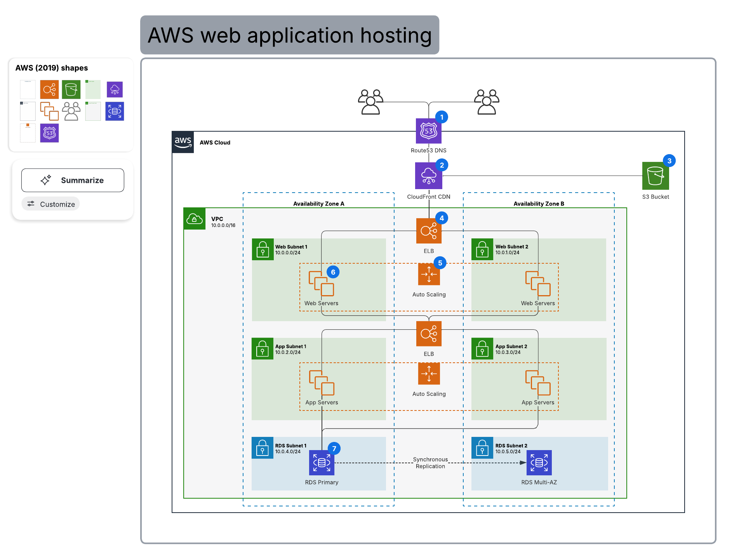Pick the orange ELB shape in the shapes panel
Image resolution: width=732 pixels, height=560 pixels.
pyautogui.click(x=49, y=90)
